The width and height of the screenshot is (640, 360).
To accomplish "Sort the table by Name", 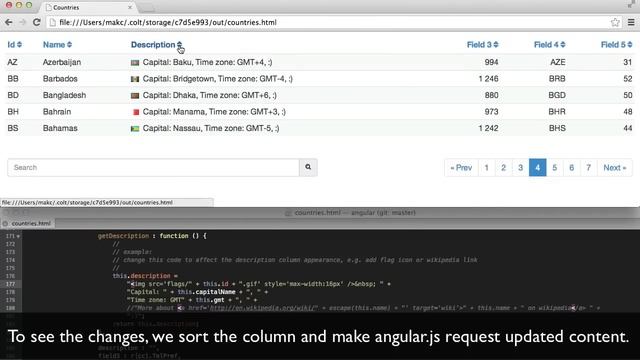I will (x=57, y=44).
